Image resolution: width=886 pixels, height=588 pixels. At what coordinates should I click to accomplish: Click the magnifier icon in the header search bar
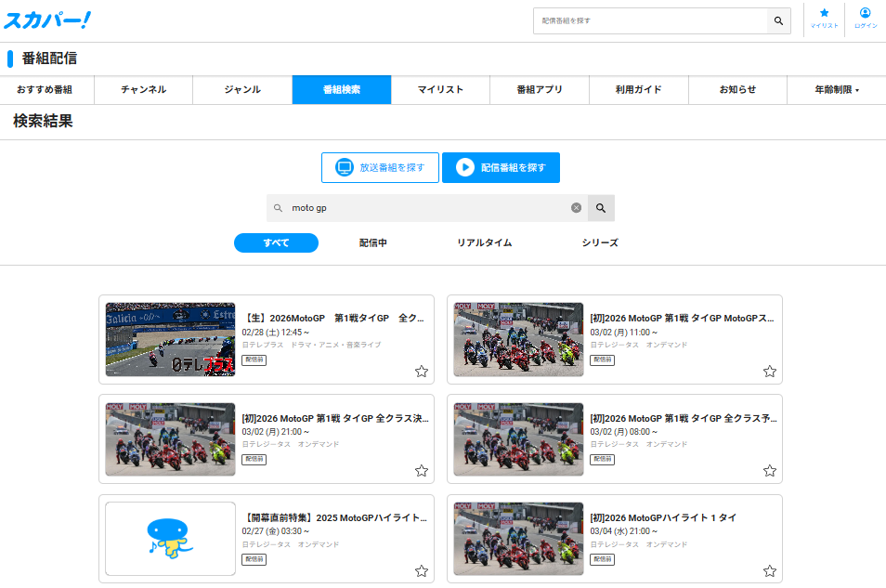tap(778, 20)
